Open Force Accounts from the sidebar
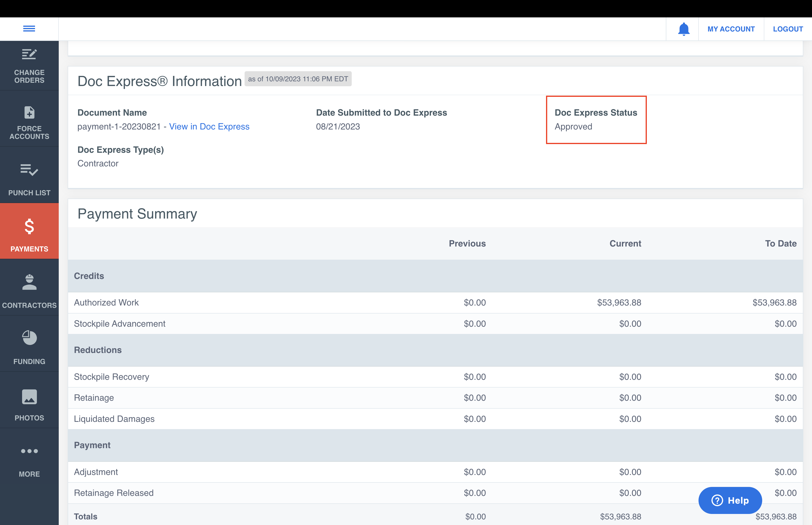This screenshot has height=525, width=812. [29, 113]
